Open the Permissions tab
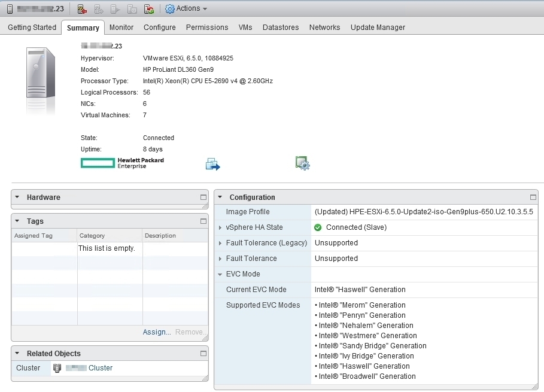The width and height of the screenshot is (544, 392). (207, 28)
